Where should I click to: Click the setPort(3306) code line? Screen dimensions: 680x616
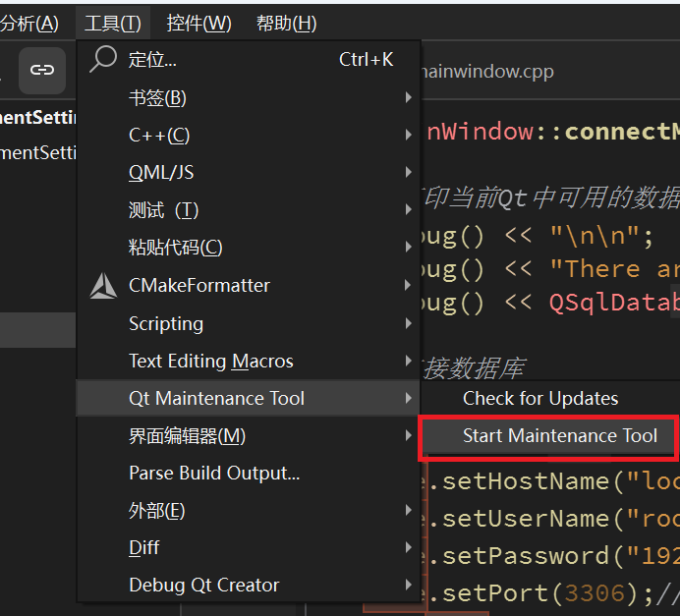point(550,593)
